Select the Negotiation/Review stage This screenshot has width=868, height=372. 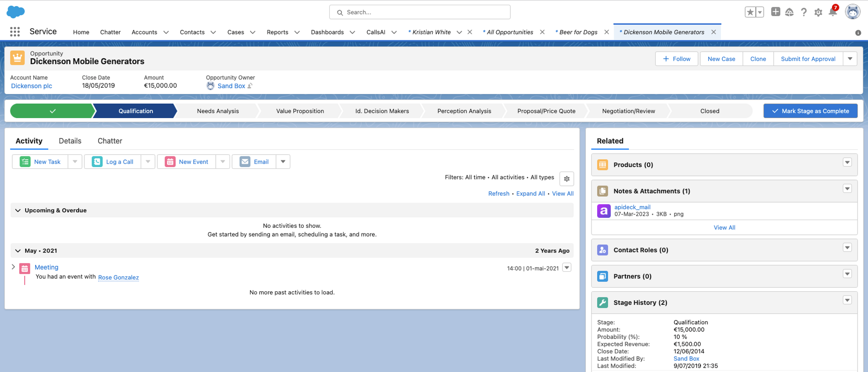[628, 111]
